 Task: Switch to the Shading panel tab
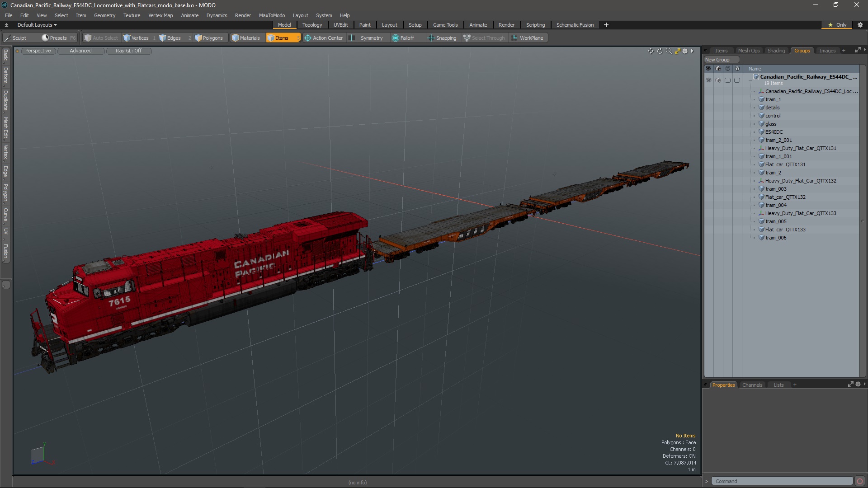[x=776, y=51]
